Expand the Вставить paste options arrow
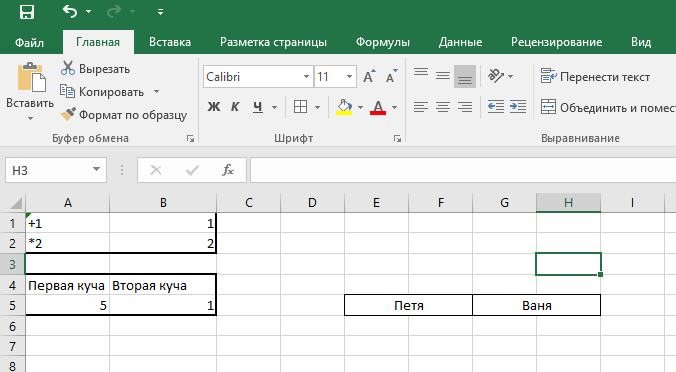 point(30,118)
